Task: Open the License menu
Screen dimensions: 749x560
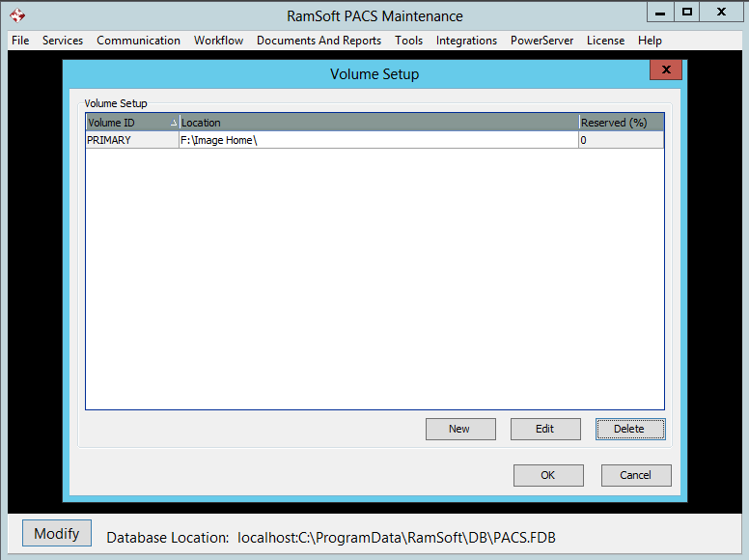Action: tap(605, 41)
